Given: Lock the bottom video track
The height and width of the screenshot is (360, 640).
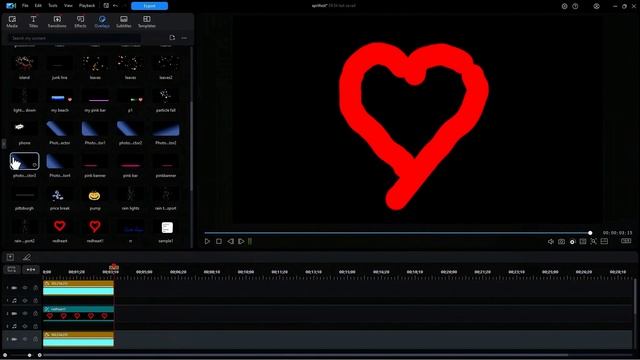Looking at the screenshot, I should [36, 339].
